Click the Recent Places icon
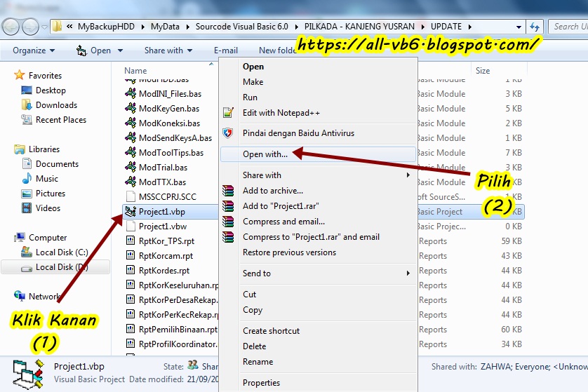The height and width of the screenshot is (392, 588). point(27,119)
